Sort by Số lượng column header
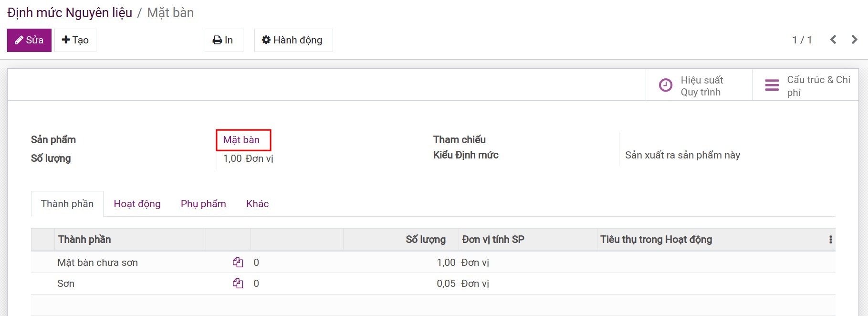This screenshot has width=868, height=316. [425, 240]
